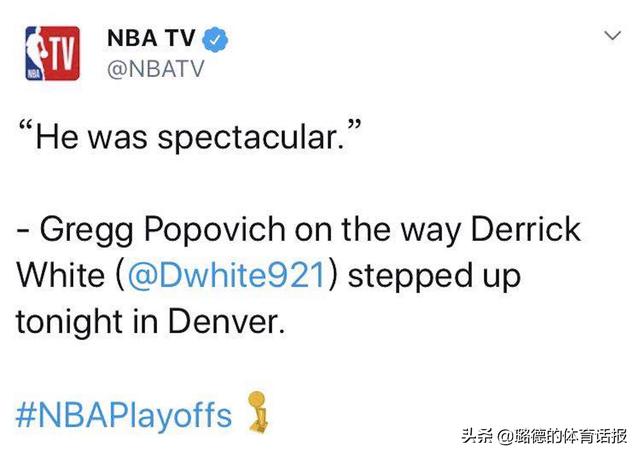Click the word spectacular in the quote
This screenshot has width=640, height=457.
[x=251, y=138]
